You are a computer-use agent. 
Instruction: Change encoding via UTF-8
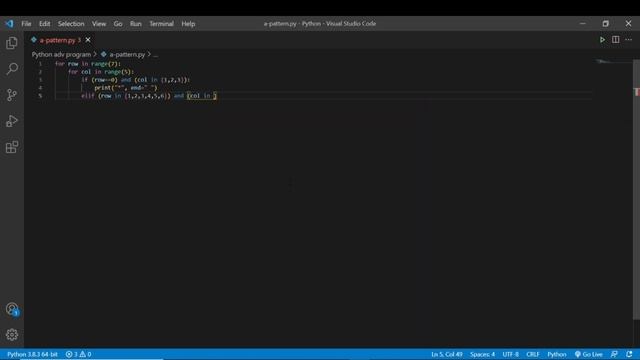[x=511, y=354]
